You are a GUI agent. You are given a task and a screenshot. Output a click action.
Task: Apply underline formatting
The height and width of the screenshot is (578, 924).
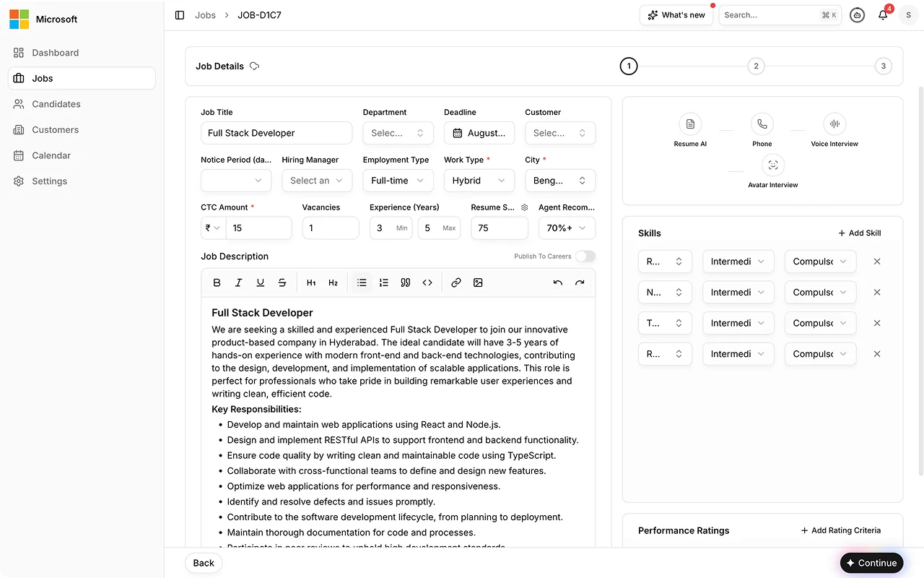click(x=261, y=282)
